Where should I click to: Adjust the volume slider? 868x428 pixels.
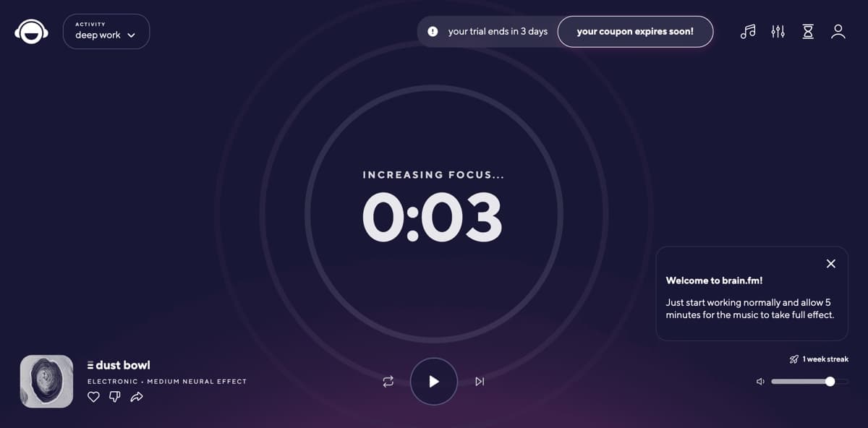[810, 382]
